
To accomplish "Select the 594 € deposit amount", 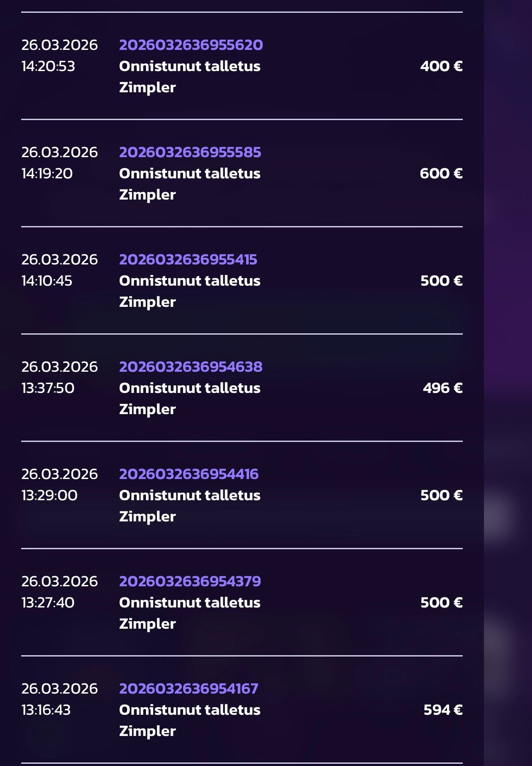I will click(x=443, y=710).
